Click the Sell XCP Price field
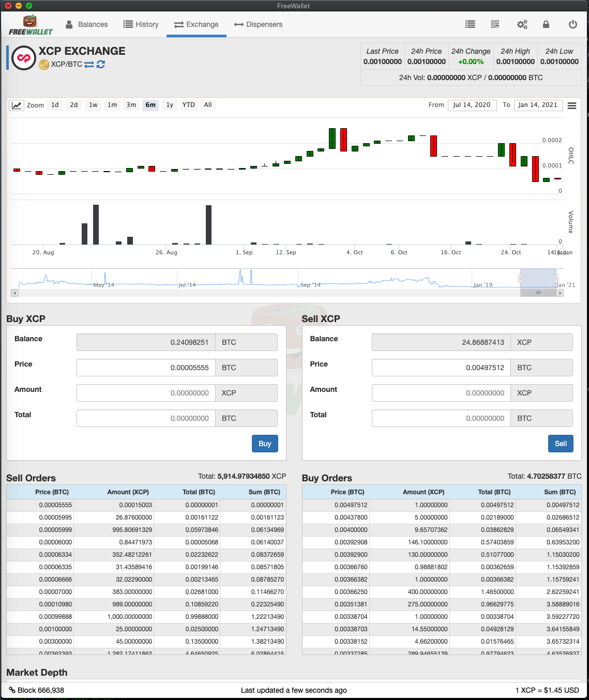Image resolution: width=589 pixels, height=700 pixels. (x=441, y=368)
